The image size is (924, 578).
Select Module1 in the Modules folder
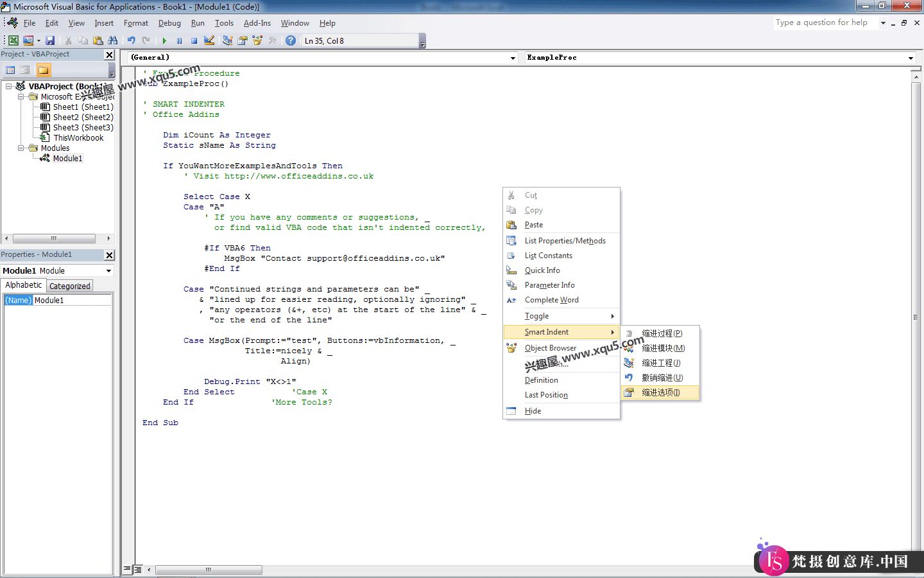click(x=67, y=158)
